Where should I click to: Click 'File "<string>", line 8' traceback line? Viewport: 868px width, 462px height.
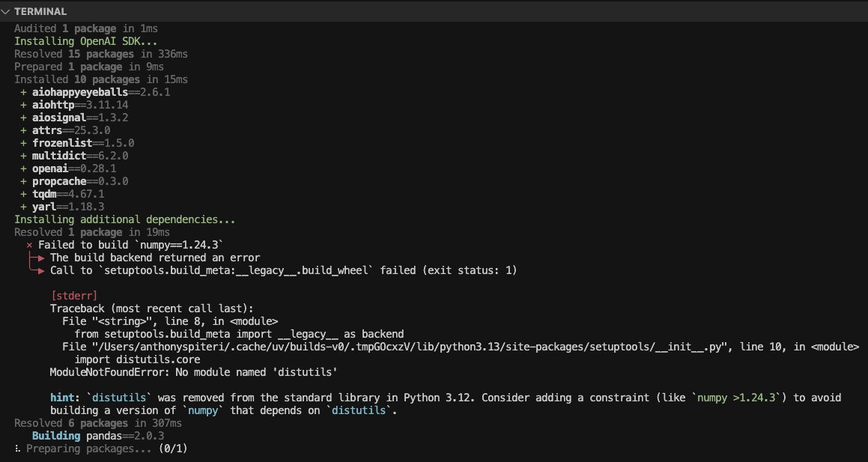pos(170,321)
